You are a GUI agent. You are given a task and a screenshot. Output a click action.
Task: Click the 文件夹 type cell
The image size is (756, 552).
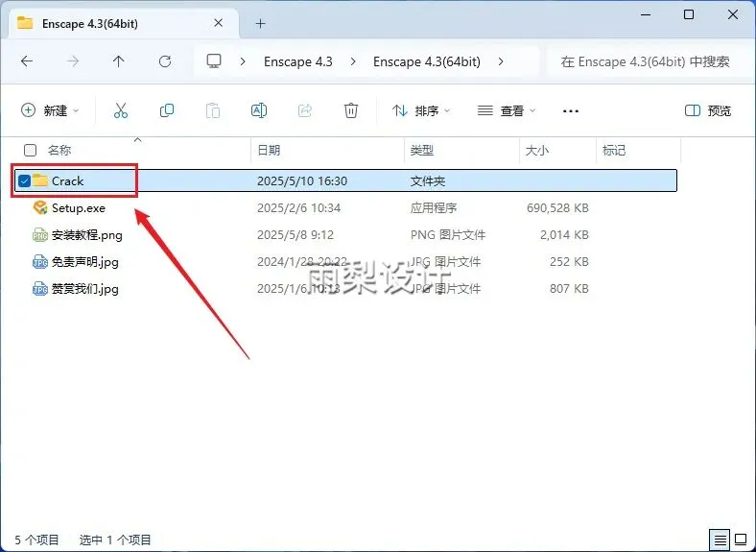coord(428,180)
